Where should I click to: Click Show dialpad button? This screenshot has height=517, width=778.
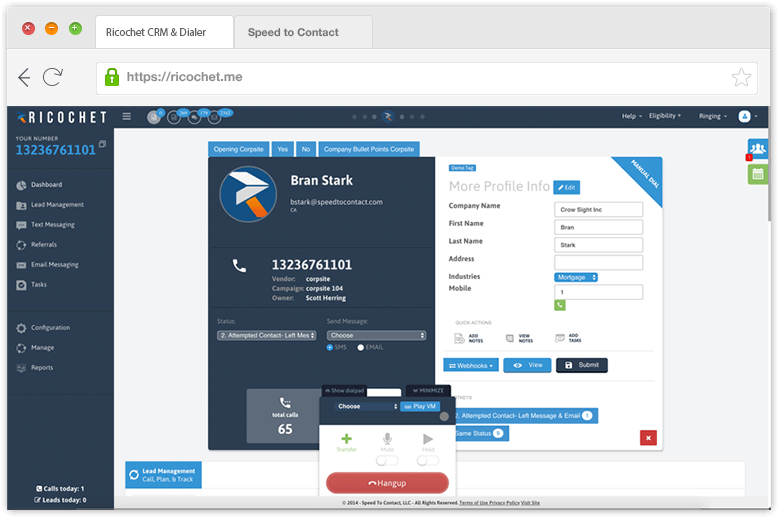point(344,390)
